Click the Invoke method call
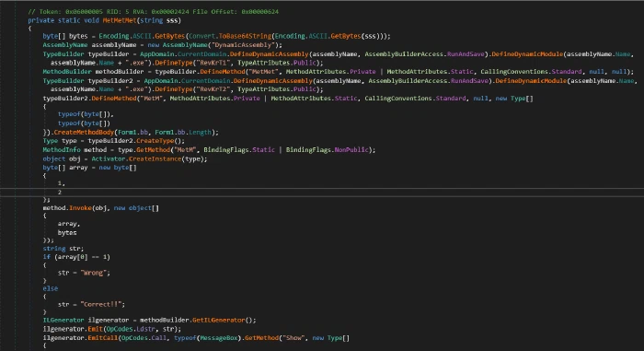 click(80, 208)
